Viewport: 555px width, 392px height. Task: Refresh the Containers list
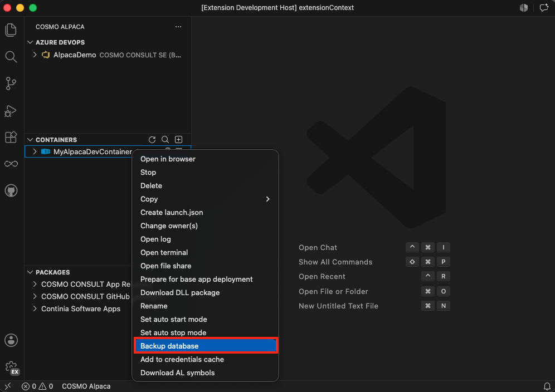click(x=152, y=140)
